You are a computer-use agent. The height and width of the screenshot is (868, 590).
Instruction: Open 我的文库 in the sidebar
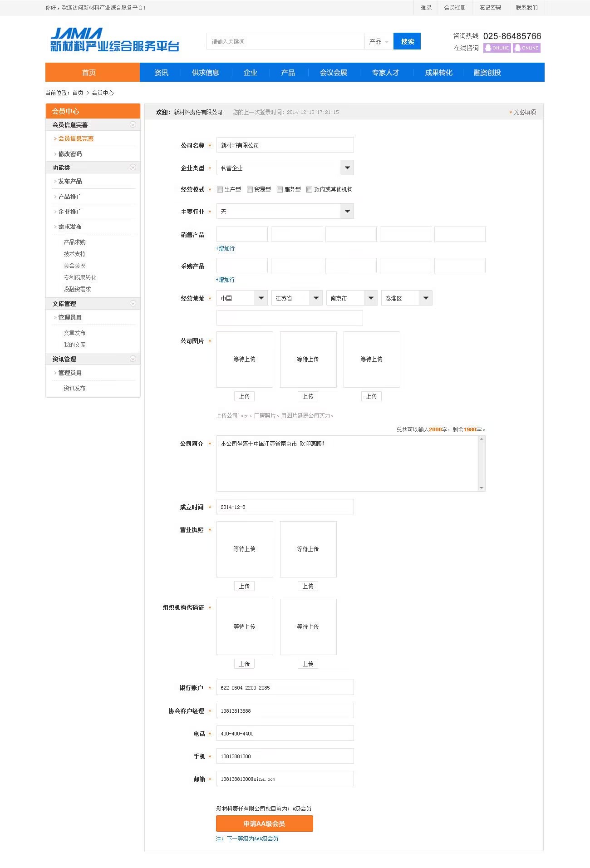click(74, 345)
